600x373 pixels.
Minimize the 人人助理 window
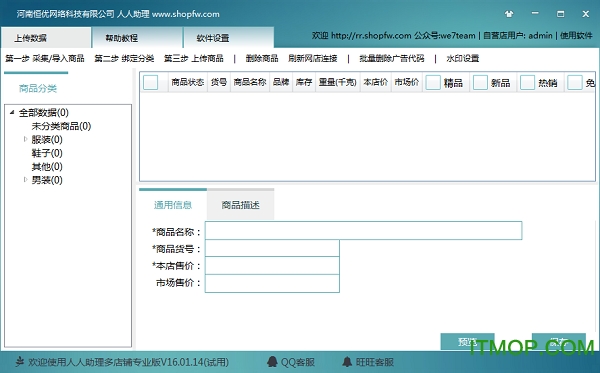[x=535, y=14]
